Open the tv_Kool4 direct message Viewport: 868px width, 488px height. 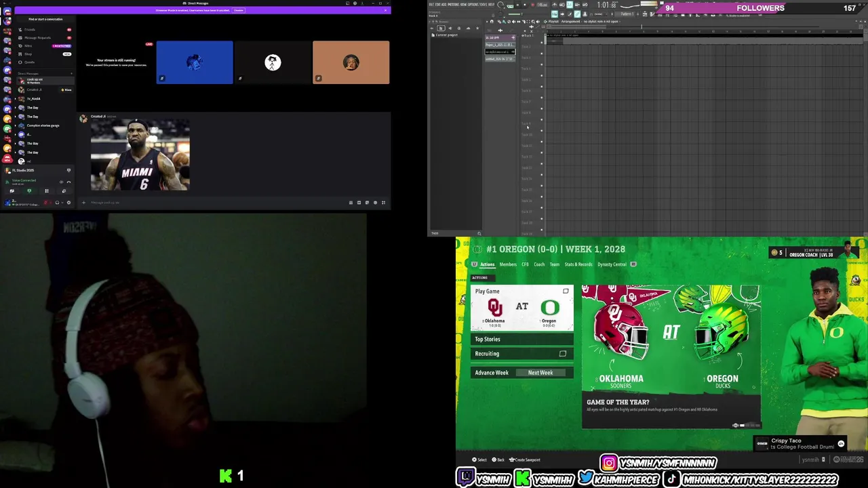[45, 98]
